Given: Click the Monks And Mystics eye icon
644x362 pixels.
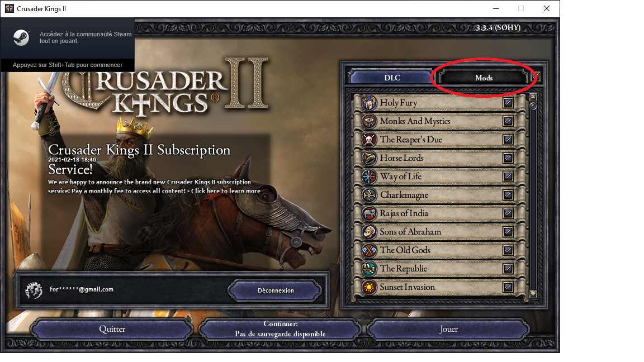Looking at the screenshot, I should 369,121.
